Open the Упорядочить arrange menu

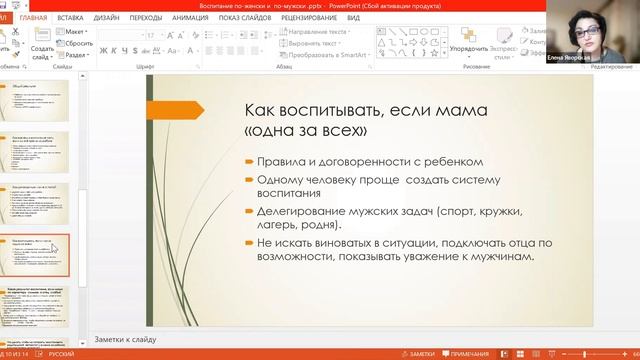click(x=469, y=42)
